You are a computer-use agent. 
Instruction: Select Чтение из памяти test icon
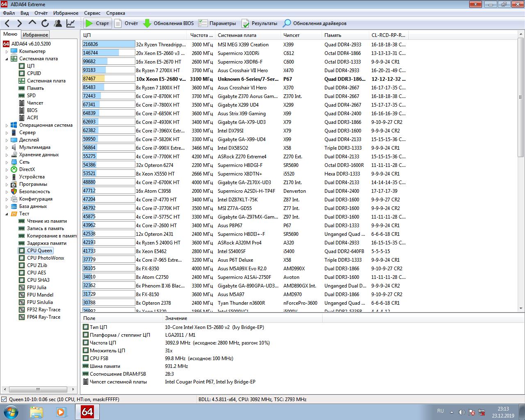[x=22, y=221]
